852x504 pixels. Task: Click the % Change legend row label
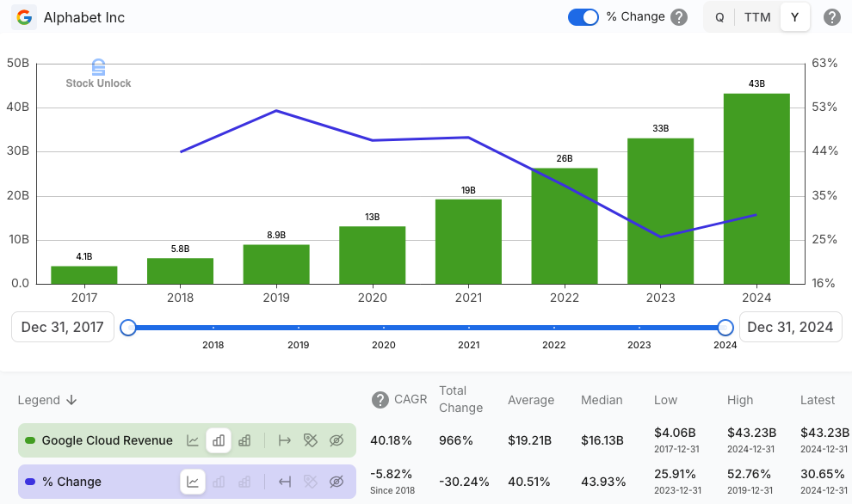tap(71, 482)
